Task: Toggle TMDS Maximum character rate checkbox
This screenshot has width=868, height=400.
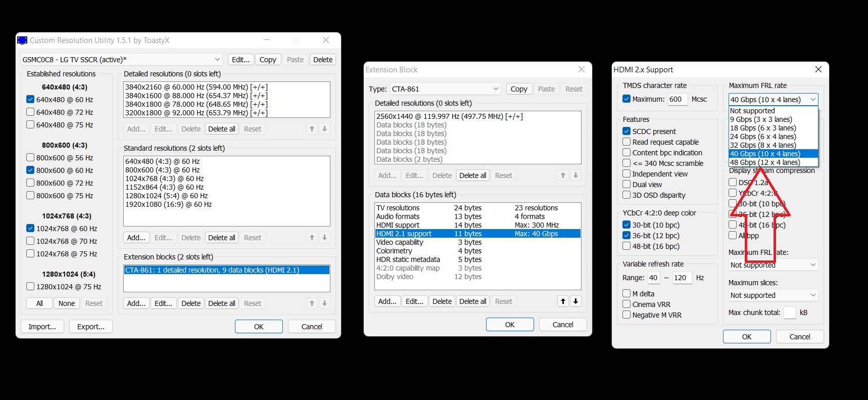Action: pyautogui.click(x=626, y=99)
